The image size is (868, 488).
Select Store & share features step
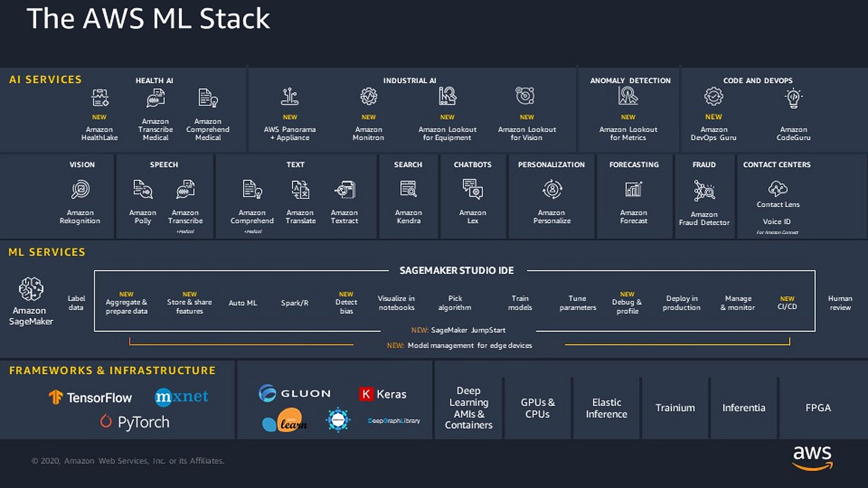point(190,303)
